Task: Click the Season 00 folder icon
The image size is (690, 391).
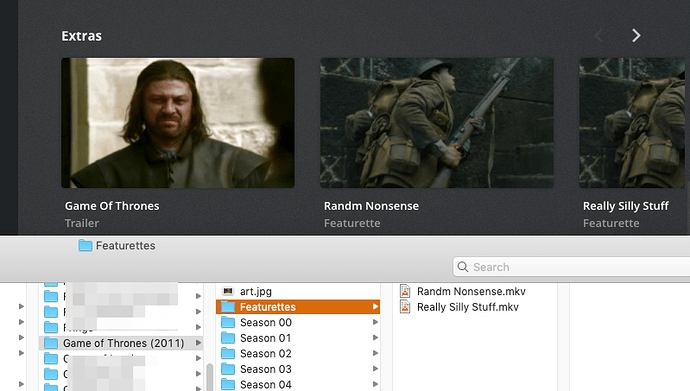Action: 228,322
